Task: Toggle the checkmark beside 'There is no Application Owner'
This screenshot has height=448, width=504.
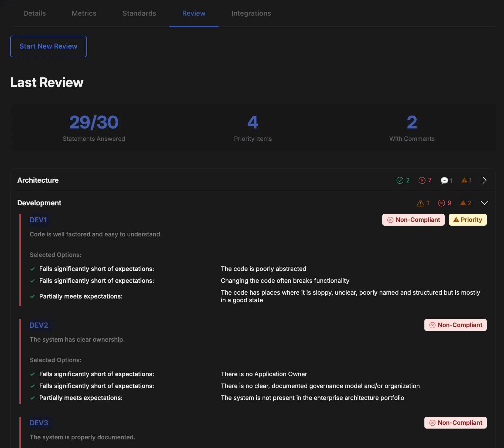Action: (x=33, y=374)
